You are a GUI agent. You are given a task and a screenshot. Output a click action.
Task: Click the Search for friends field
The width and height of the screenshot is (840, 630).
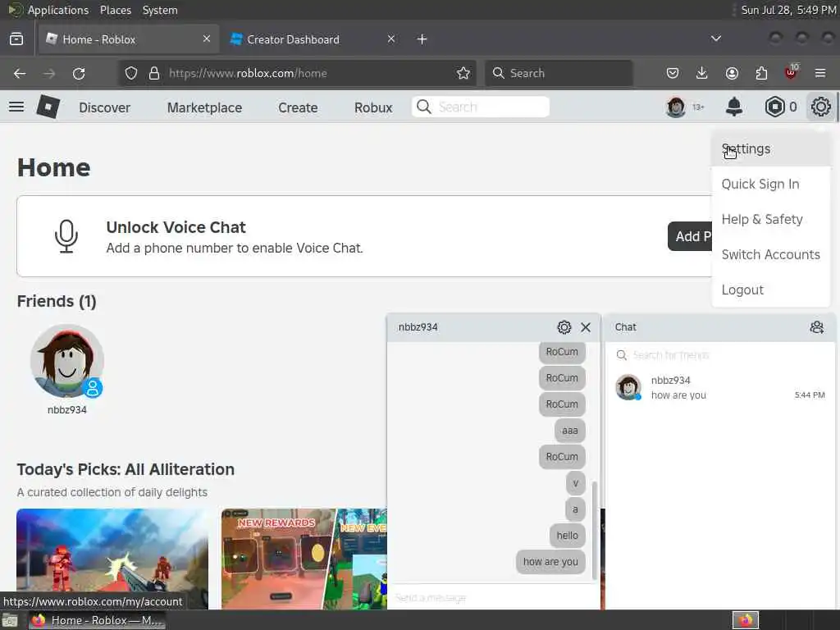(x=720, y=355)
